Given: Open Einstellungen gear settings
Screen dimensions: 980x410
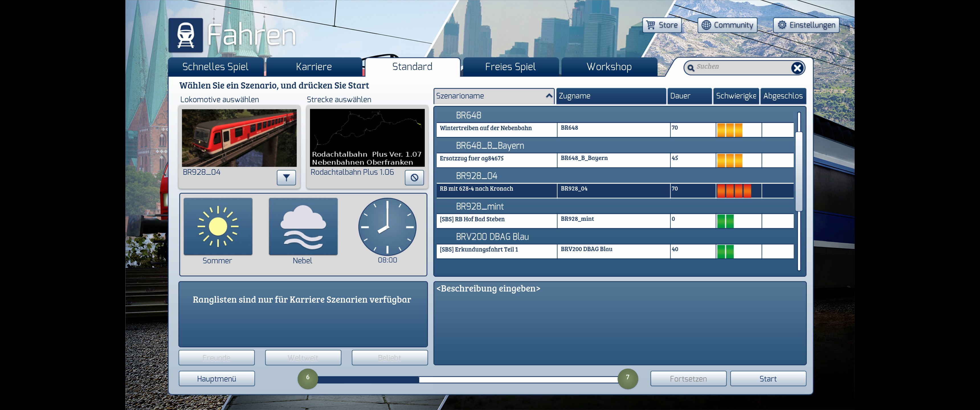Looking at the screenshot, I should [806, 25].
